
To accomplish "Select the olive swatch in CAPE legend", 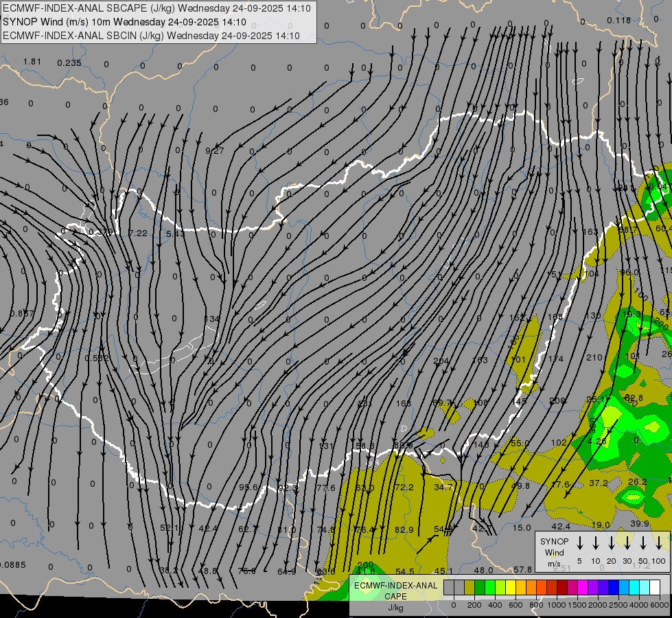I will point(470,587).
